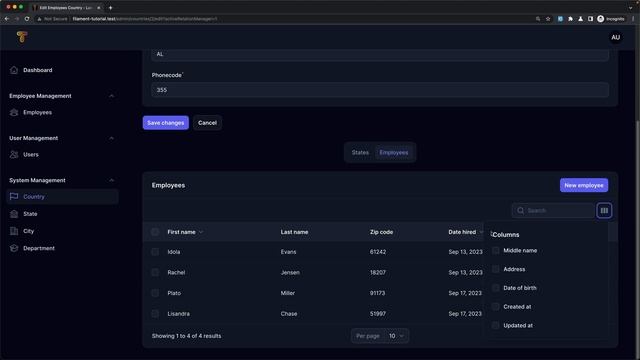This screenshot has width=640, height=360.
Task: Reload the page with browser refresh icon
Action: point(27,19)
